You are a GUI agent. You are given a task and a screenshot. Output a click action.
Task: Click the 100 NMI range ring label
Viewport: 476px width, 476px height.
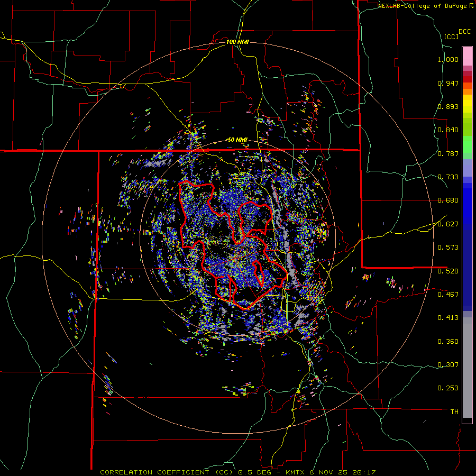tap(237, 42)
